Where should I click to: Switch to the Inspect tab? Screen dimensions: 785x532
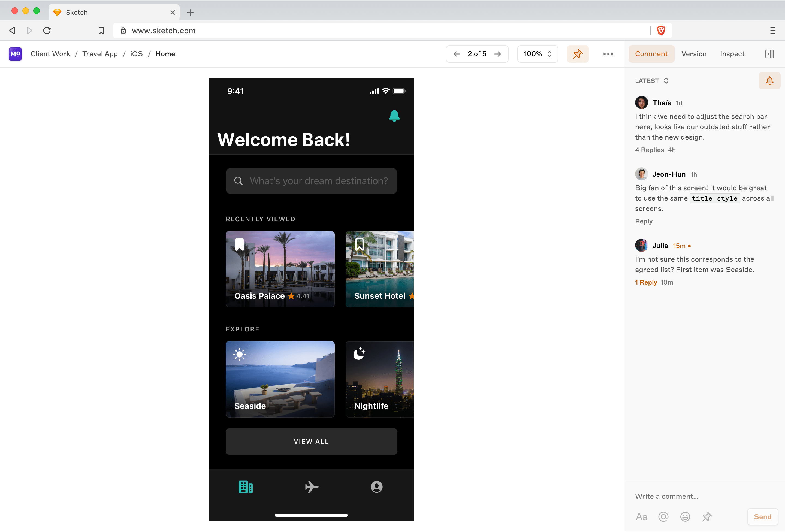click(x=732, y=54)
